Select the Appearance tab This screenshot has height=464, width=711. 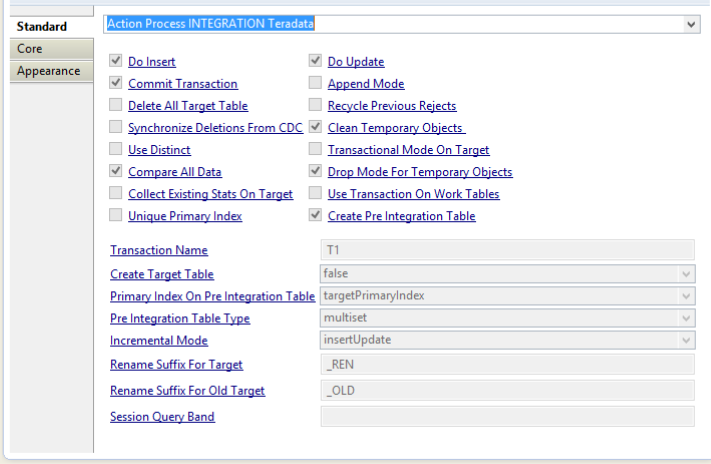pos(52,71)
